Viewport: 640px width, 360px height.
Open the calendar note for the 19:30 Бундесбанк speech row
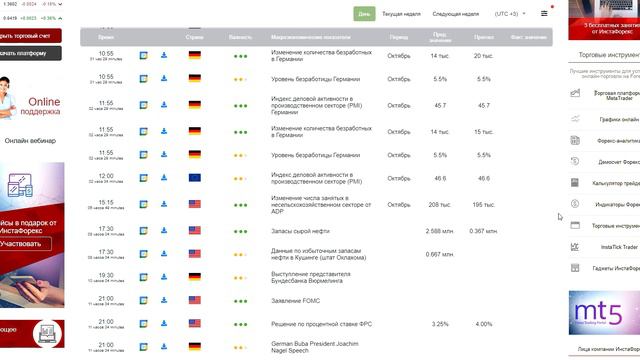(x=143, y=278)
